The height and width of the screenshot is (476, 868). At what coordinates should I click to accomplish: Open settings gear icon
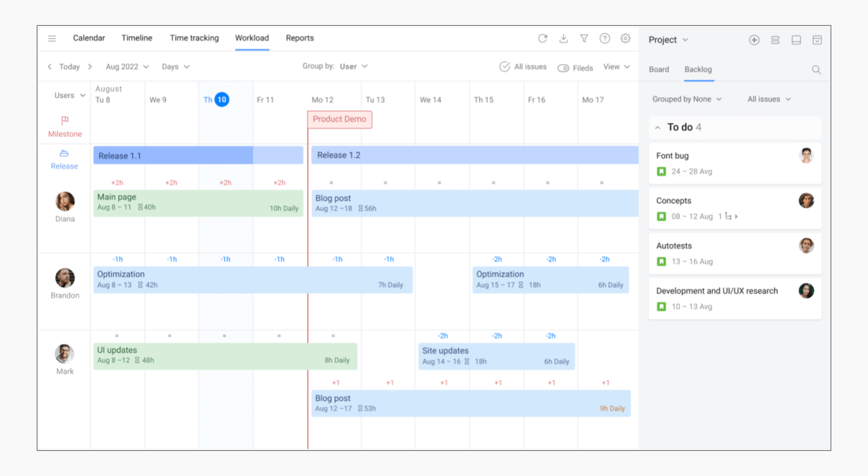click(x=625, y=39)
